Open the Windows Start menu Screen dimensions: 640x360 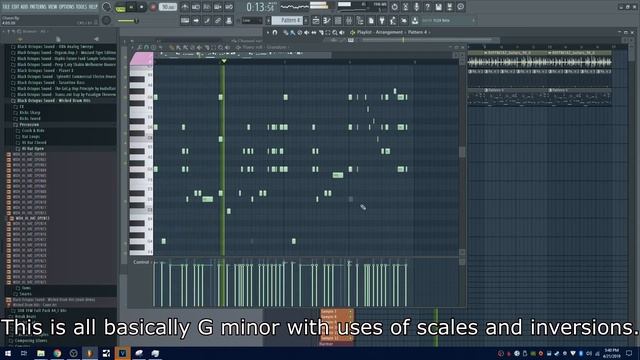(8, 353)
